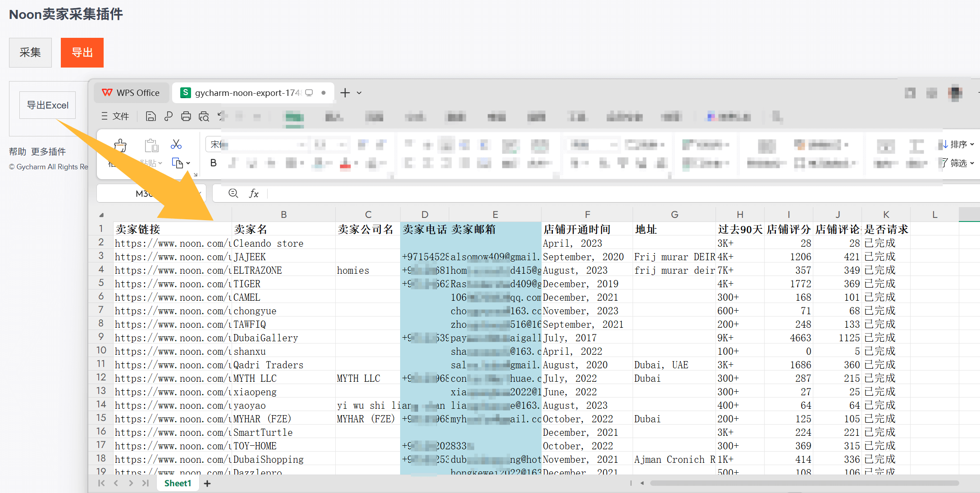Toggle Bold formatting with B
980x493 pixels.
(x=214, y=163)
